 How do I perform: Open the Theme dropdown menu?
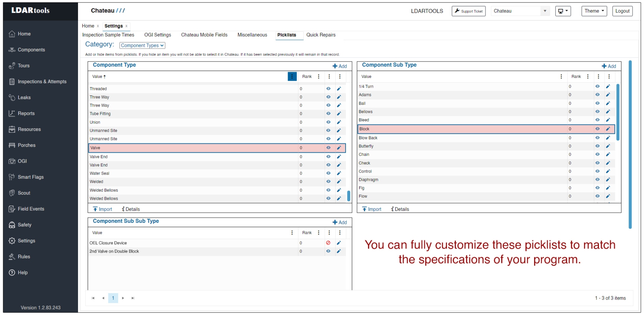(x=594, y=11)
